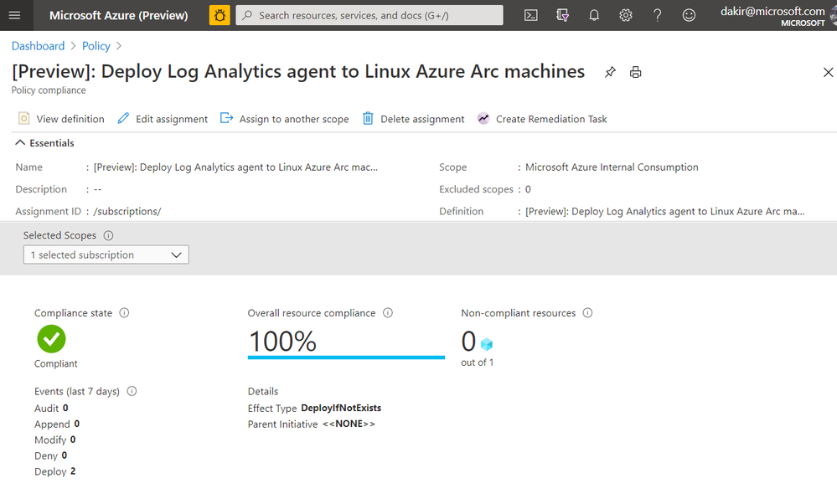The height and width of the screenshot is (504, 837).
Task: Pin this policy blade to dashboard
Action: pos(610,72)
